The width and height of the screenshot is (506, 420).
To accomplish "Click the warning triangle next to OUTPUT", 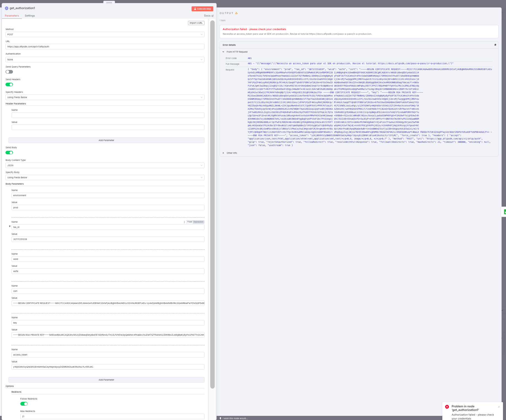I will pyautogui.click(x=236, y=13).
